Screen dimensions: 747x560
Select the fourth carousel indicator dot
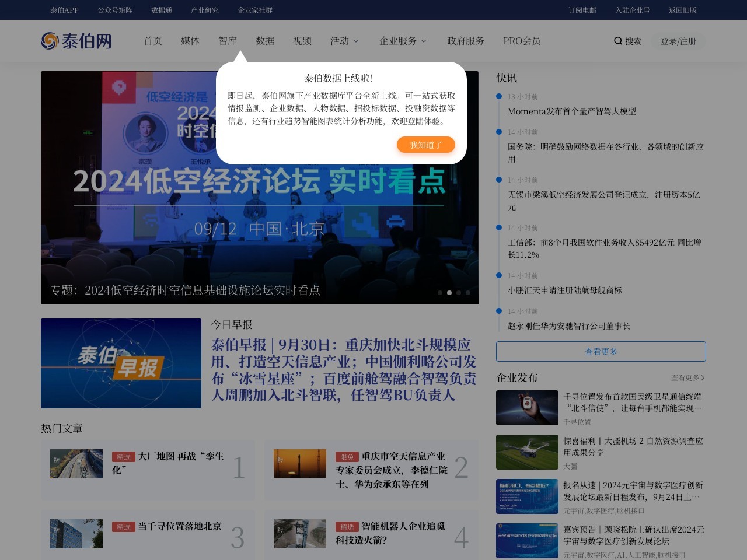click(x=468, y=293)
